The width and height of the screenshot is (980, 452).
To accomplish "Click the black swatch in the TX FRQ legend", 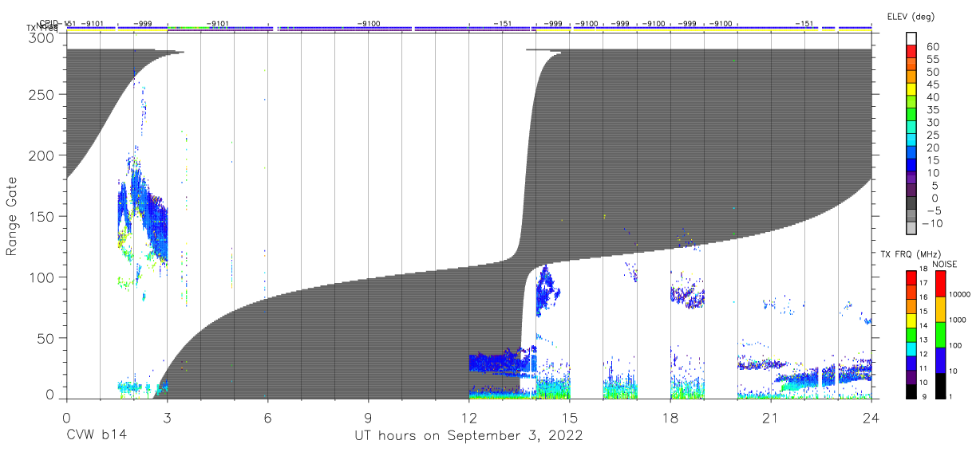I will click(911, 391).
